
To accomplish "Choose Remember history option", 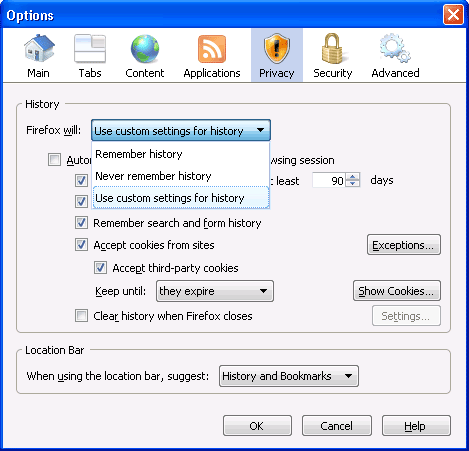I will tap(181, 154).
